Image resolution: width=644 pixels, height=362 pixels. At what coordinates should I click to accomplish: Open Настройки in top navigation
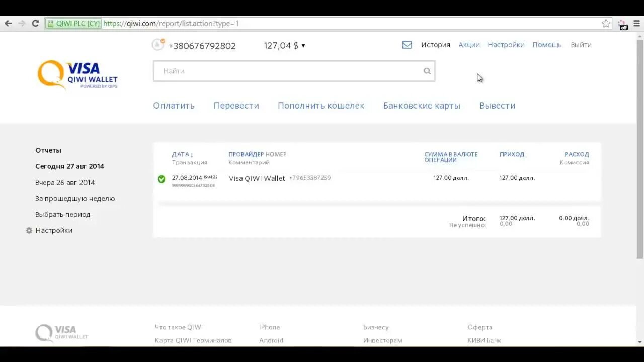point(506,45)
